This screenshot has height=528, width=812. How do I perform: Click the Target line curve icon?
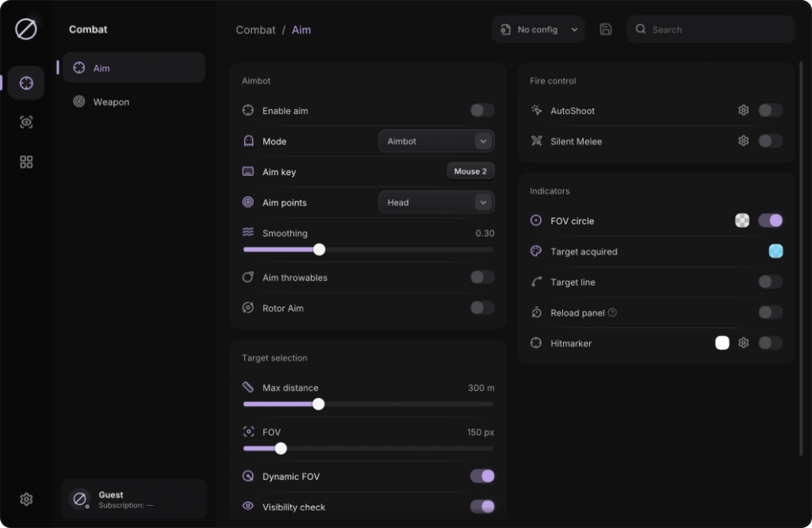tap(536, 281)
